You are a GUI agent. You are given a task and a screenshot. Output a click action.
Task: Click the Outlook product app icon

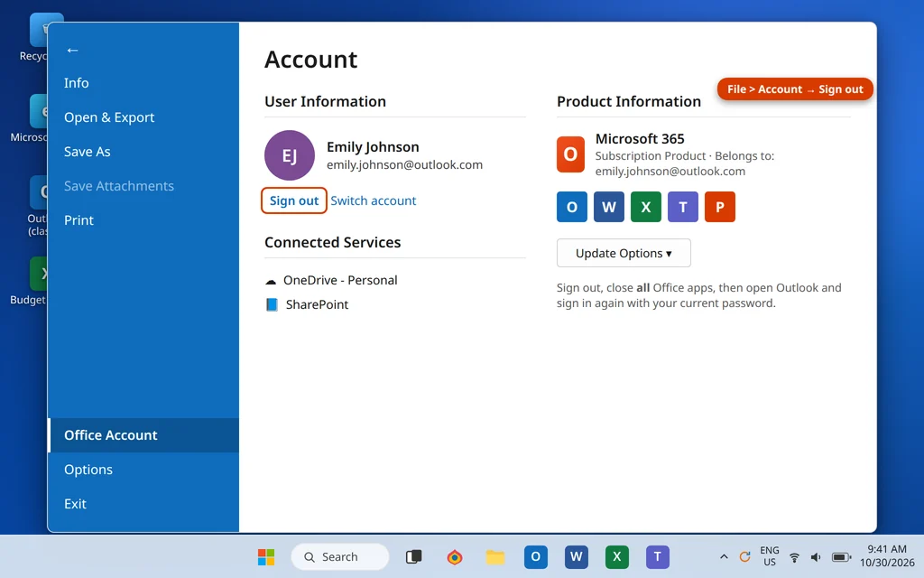pyautogui.click(x=571, y=207)
